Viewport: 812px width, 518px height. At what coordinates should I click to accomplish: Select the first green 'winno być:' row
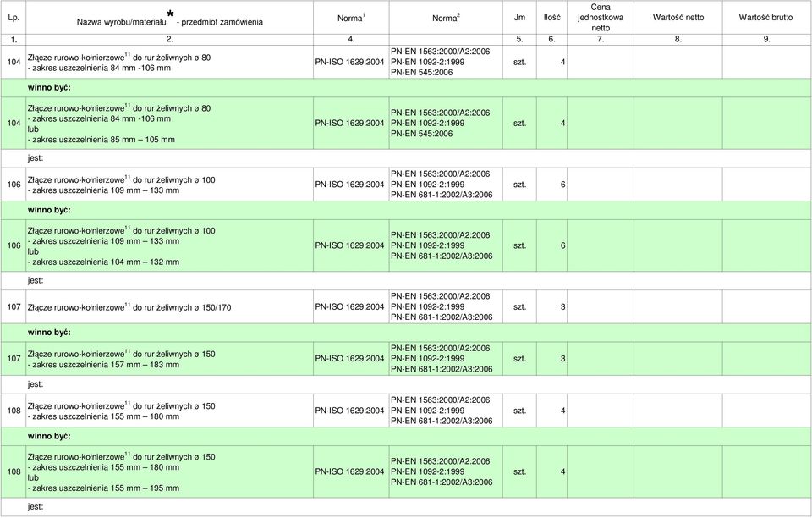[406, 88]
